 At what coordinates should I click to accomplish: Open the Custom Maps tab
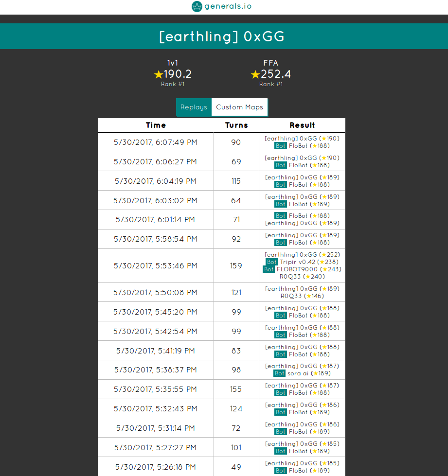click(239, 107)
